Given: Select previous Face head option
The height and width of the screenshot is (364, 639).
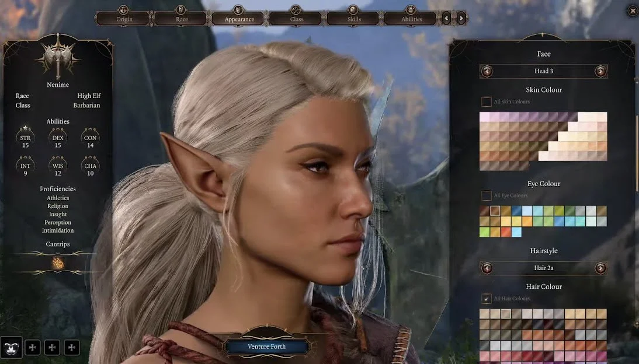Looking at the screenshot, I should click(x=487, y=71).
